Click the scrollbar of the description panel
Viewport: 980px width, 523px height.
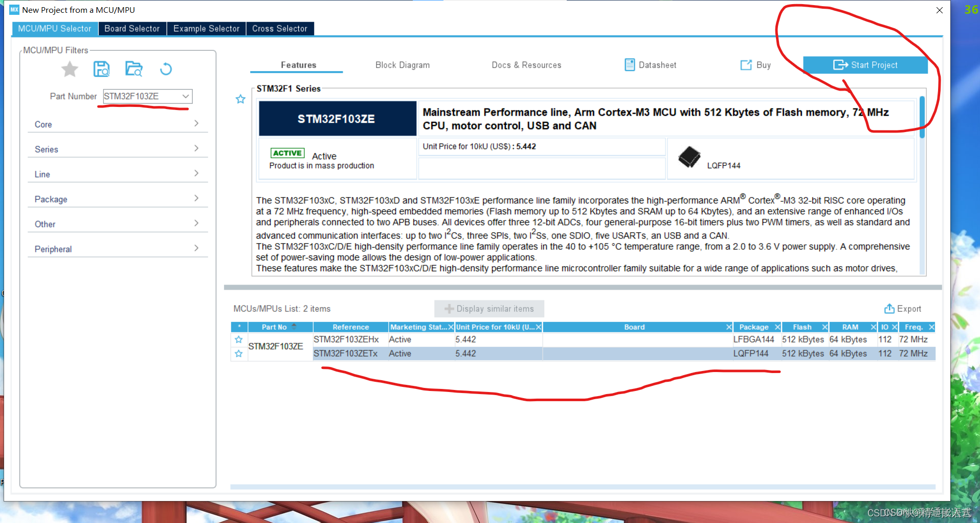tap(922, 118)
